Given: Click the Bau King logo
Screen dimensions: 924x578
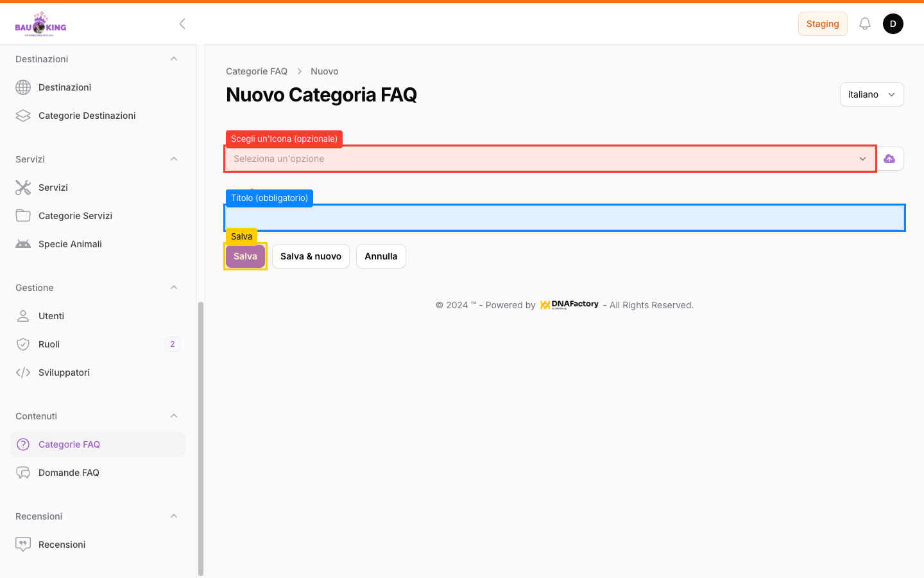Looking at the screenshot, I should [41, 24].
